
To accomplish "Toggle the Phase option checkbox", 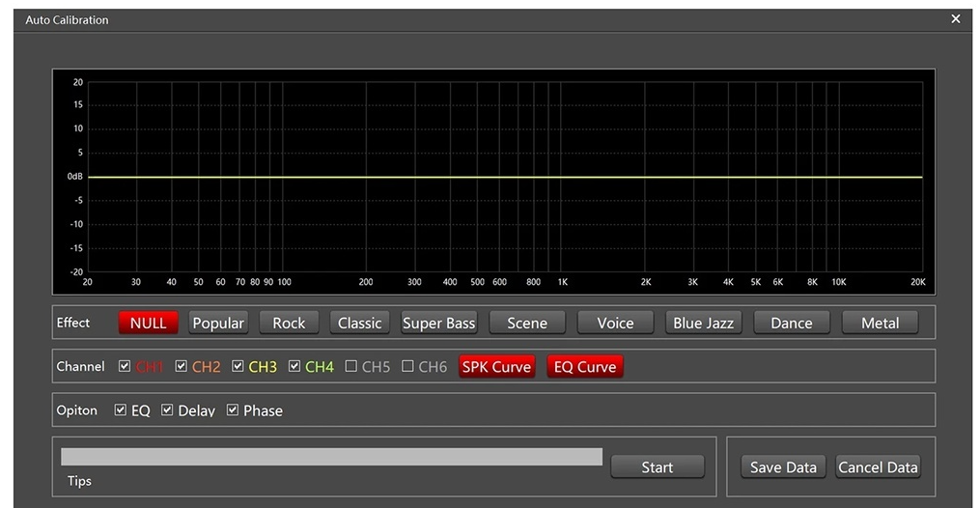I will (233, 410).
